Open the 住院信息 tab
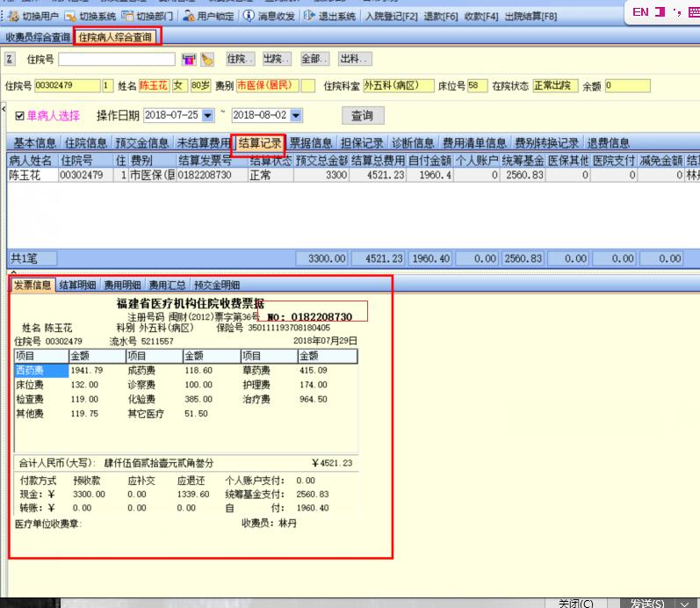 86,143
